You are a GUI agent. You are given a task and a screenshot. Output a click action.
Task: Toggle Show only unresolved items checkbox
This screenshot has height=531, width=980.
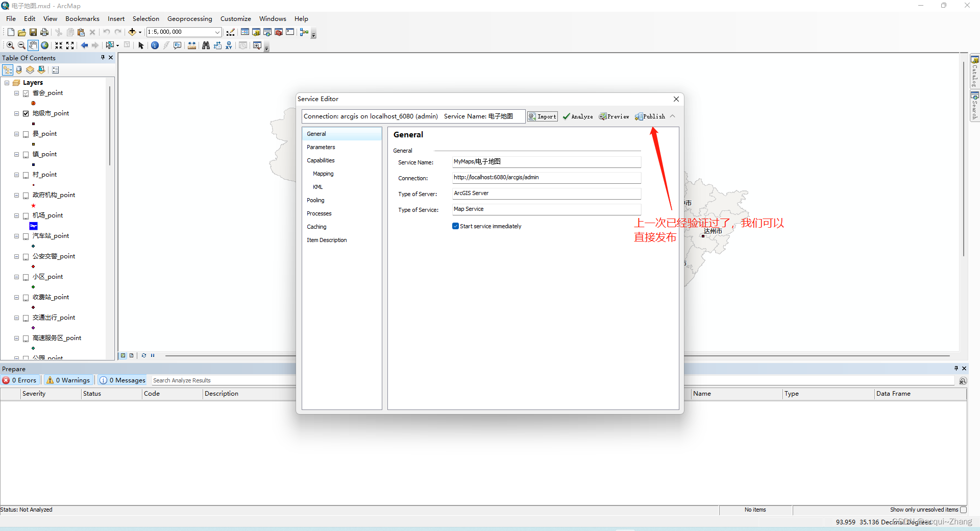click(963, 510)
